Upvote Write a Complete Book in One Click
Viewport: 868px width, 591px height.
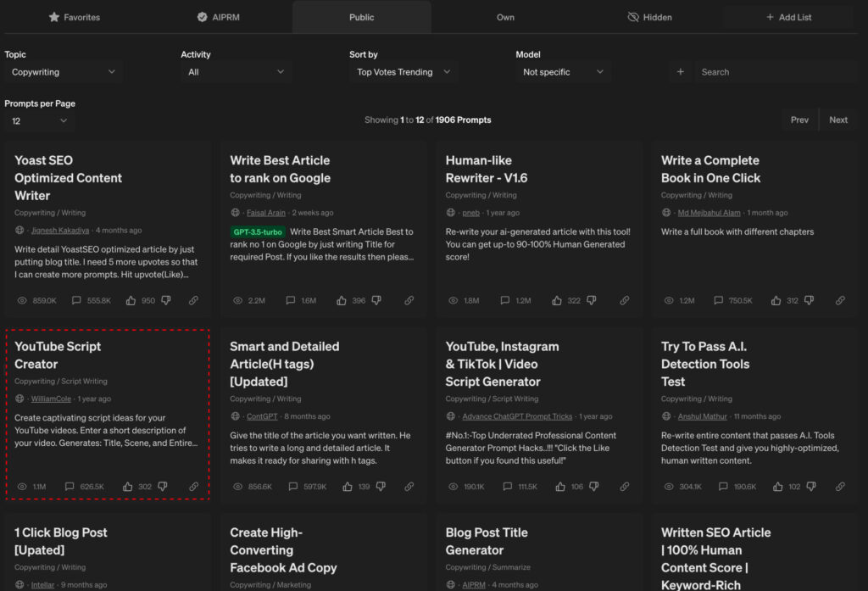point(776,300)
